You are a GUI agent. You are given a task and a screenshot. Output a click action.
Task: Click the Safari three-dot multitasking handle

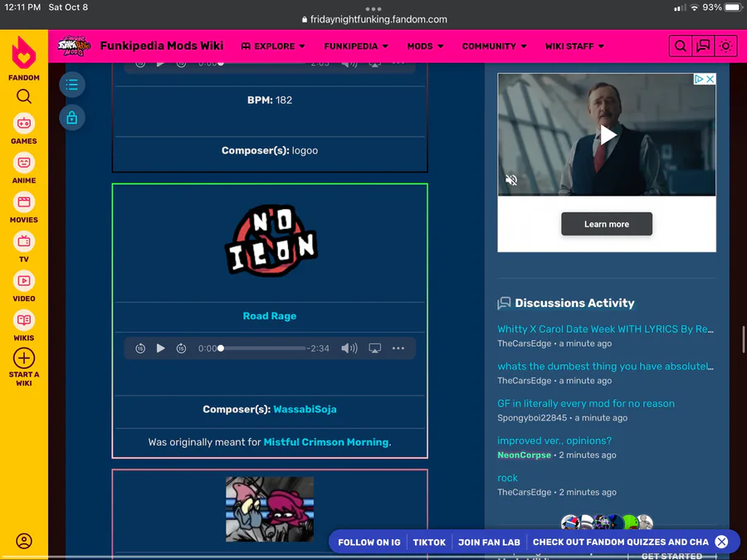(373, 9)
